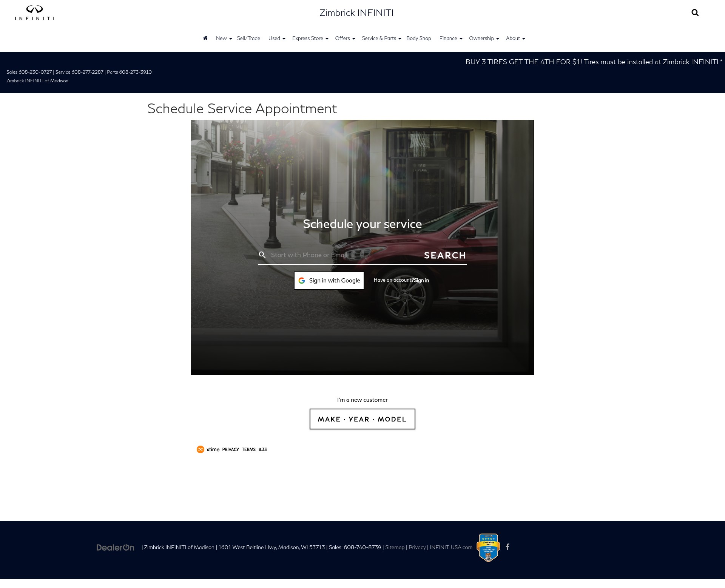Click the SEARCH button

click(445, 255)
